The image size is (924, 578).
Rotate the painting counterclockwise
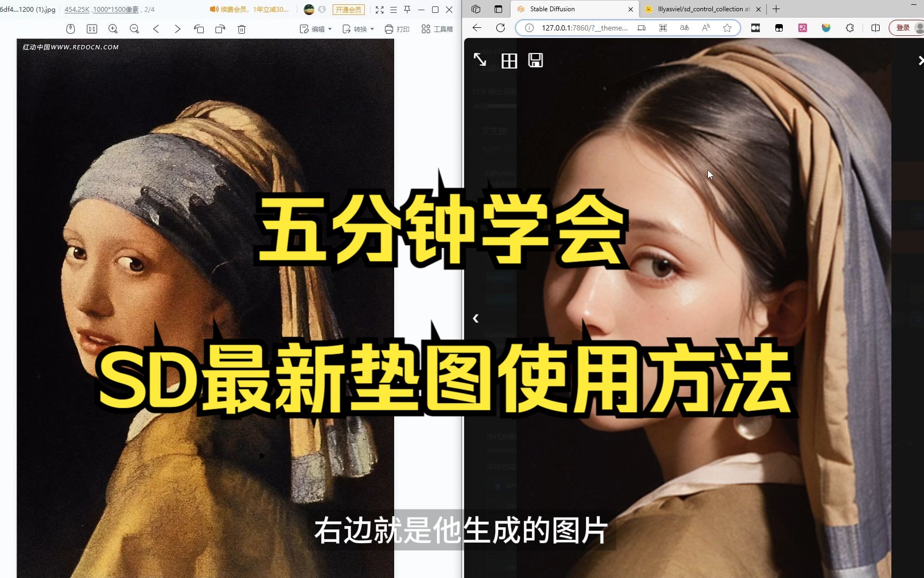click(199, 29)
